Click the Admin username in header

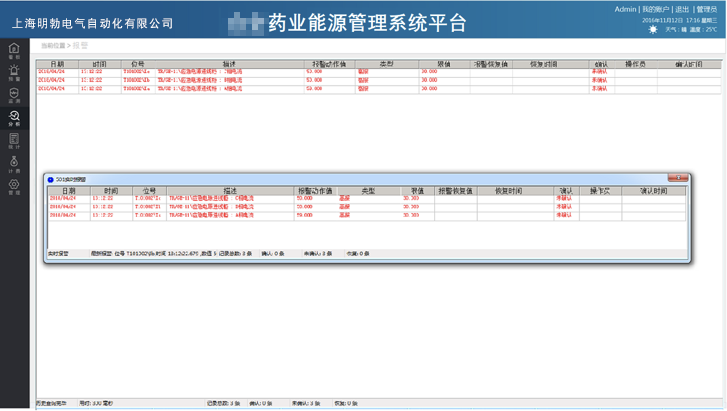[x=625, y=9]
